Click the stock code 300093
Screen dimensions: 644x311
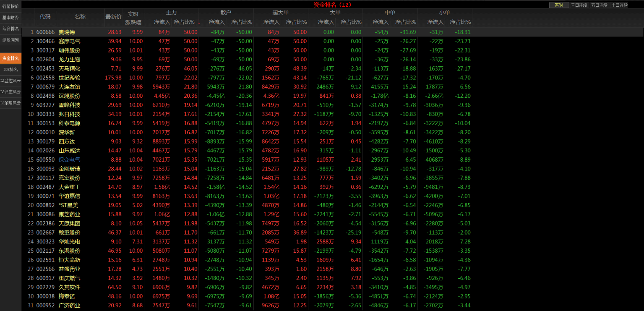tap(45, 169)
